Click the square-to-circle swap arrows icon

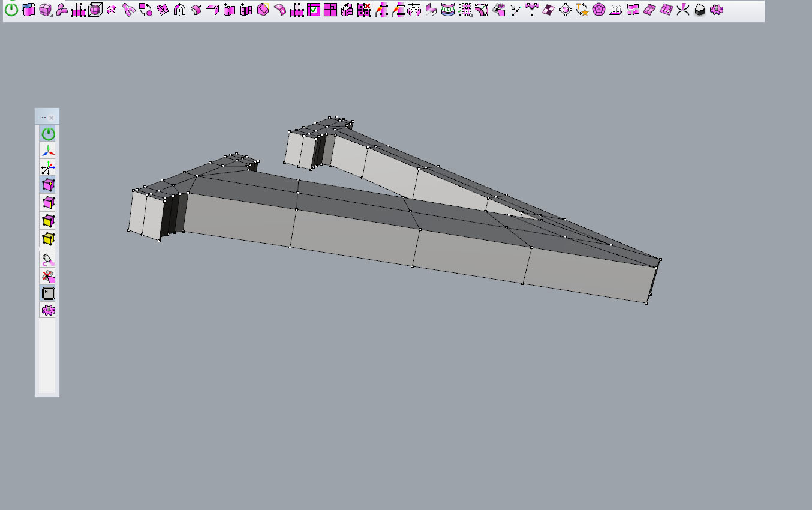coord(146,10)
